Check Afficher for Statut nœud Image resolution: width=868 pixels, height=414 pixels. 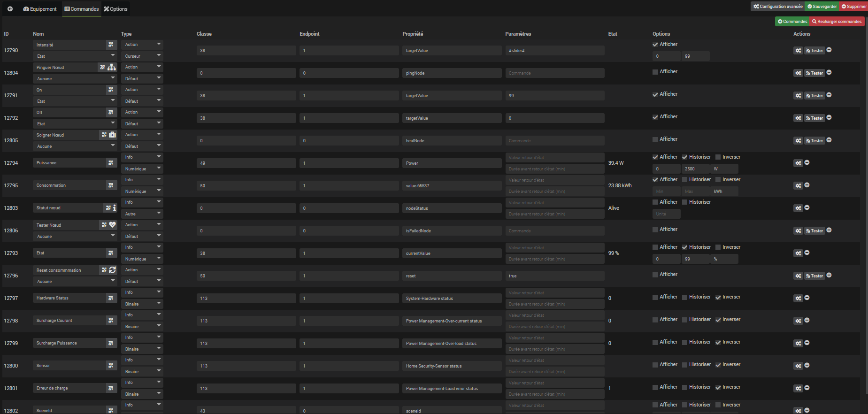(x=655, y=202)
